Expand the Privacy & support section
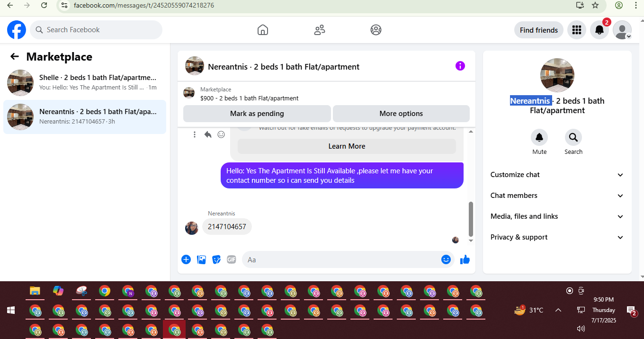This screenshot has width=644, height=339. pos(557,237)
